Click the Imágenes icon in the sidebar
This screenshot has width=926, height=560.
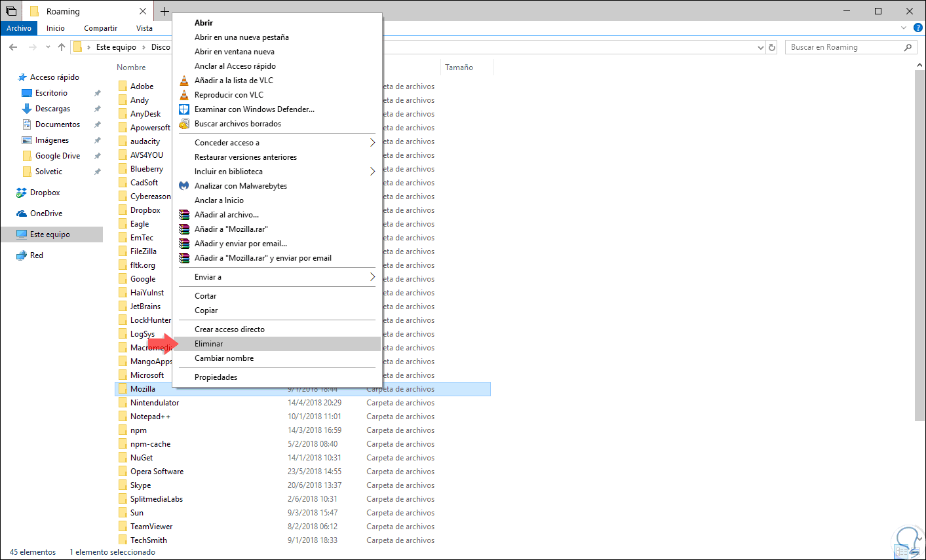coord(27,140)
